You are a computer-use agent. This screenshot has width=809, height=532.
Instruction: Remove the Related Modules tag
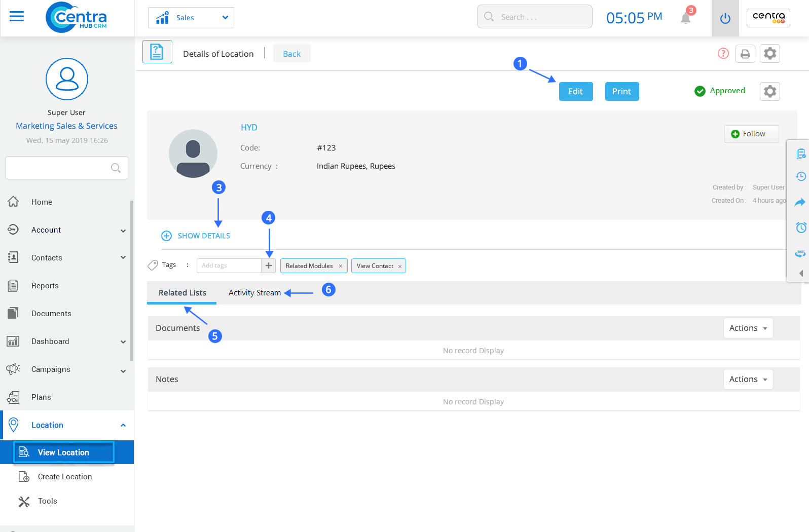(341, 266)
